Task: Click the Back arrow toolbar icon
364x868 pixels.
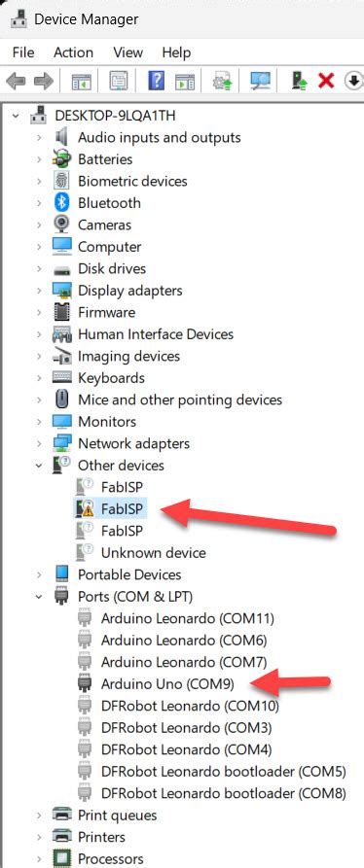Action: (16, 82)
